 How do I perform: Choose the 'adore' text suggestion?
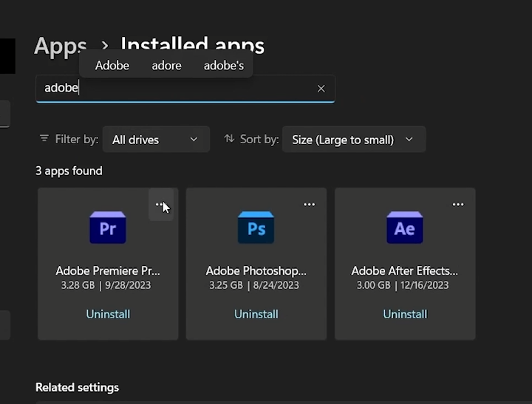pos(166,66)
